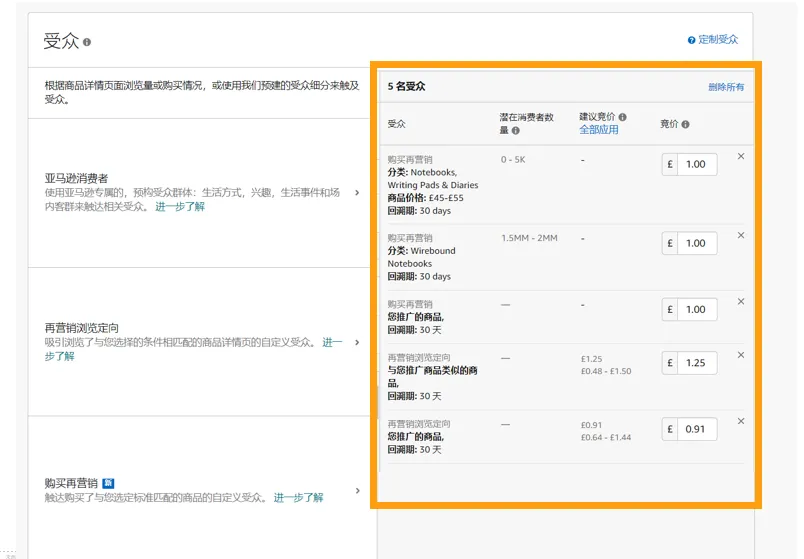Click the £0.48 - £1.50 bid range
804x559 pixels.
(x=606, y=371)
